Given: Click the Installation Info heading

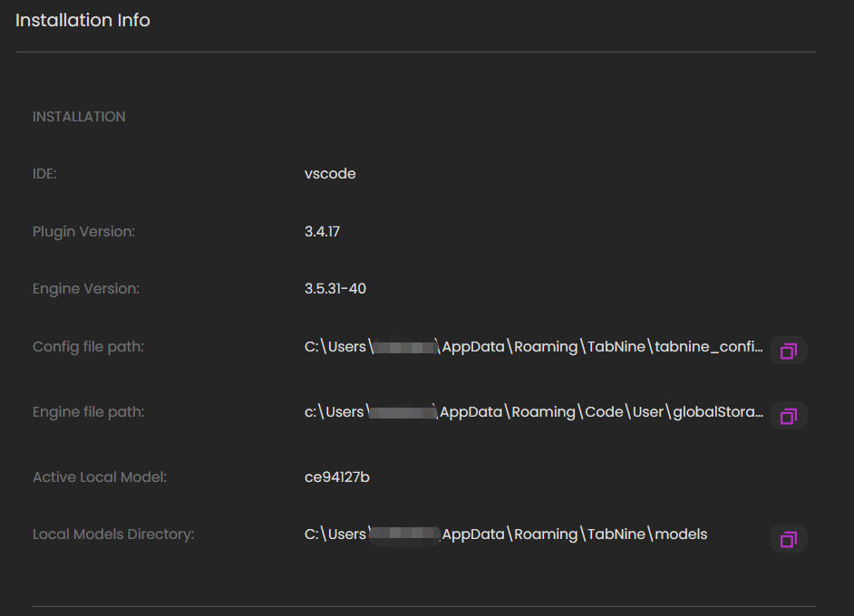Looking at the screenshot, I should click(82, 20).
